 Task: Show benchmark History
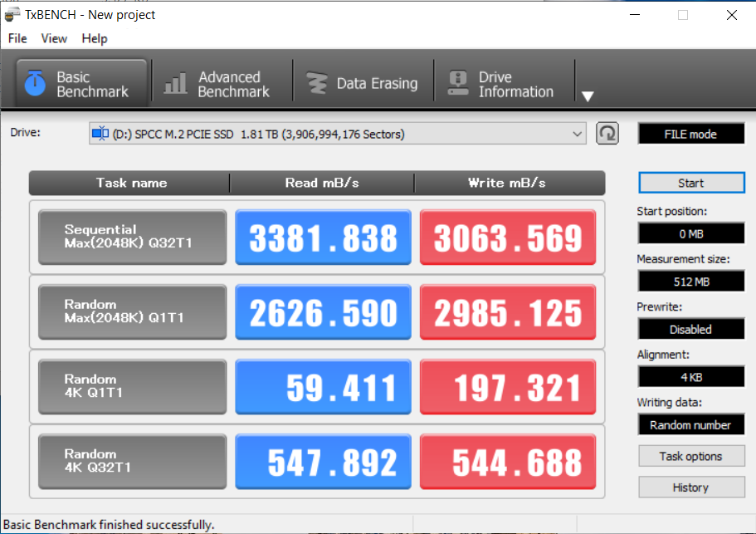[x=690, y=487]
